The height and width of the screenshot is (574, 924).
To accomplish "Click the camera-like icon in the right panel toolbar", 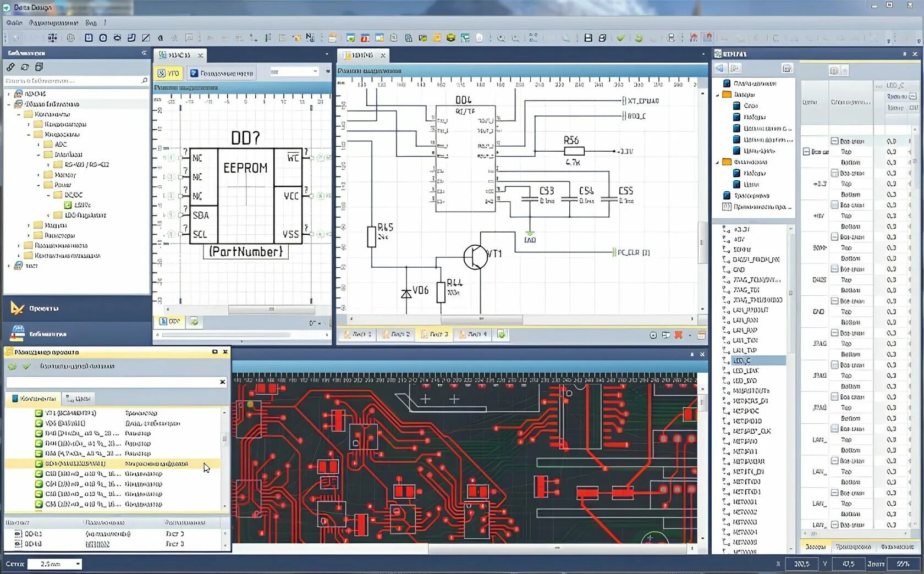I will click(787, 68).
